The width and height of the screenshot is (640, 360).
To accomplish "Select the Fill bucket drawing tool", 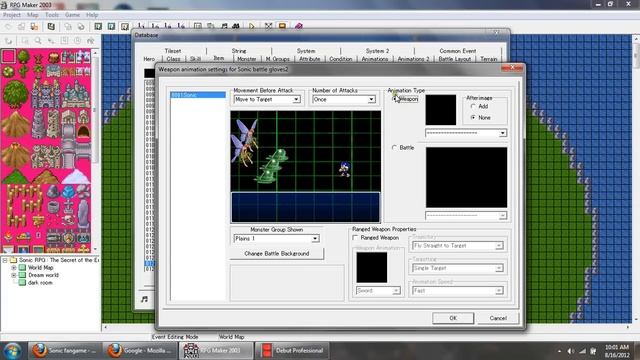I will (x=91, y=41).
